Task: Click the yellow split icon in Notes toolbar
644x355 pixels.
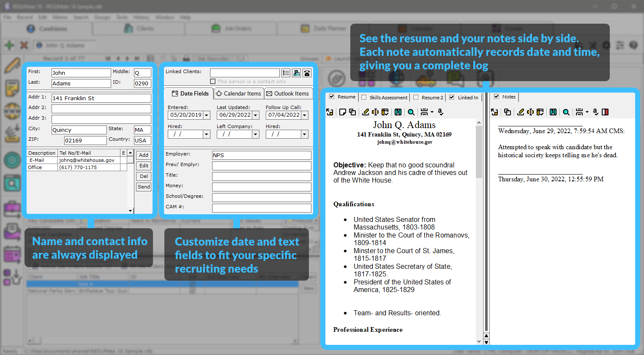Action: [530, 112]
